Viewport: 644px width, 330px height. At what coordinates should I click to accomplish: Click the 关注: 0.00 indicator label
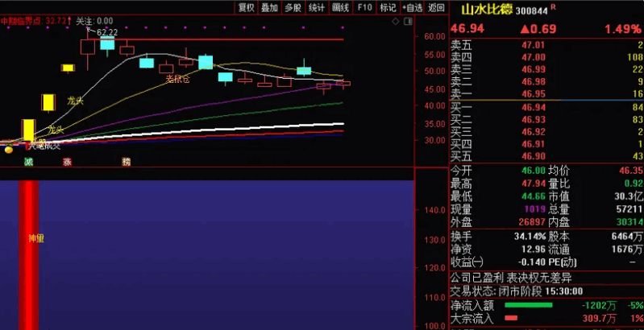(94, 21)
